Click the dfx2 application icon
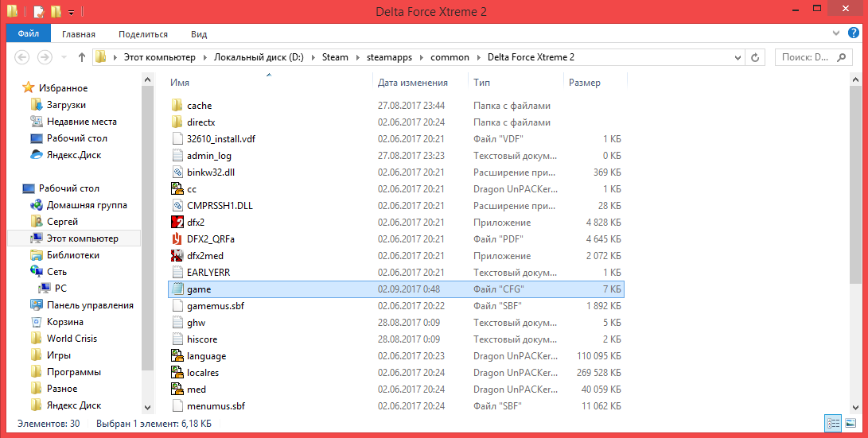Image resolution: width=868 pixels, height=438 pixels. pos(177,222)
